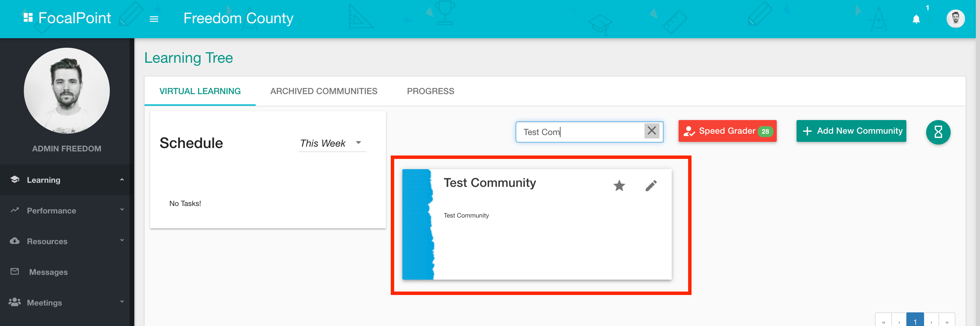980x326 pixels.
Task: Click the round hourglass button
Action: pos(938,132)
